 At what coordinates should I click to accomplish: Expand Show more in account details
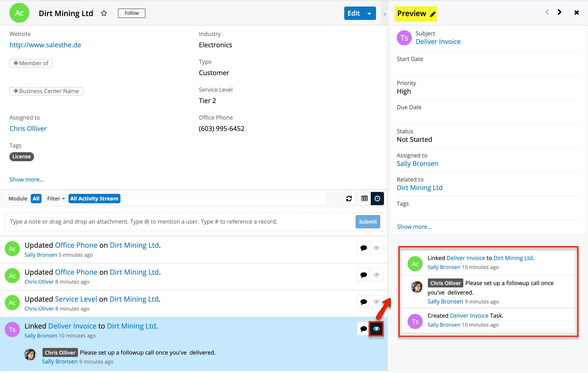(27, 179)
